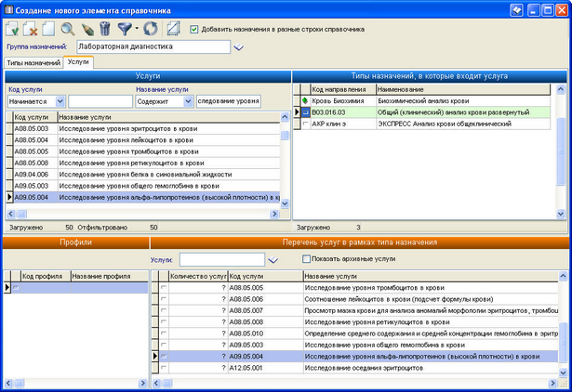
Task: Click the 'Название услуги' column header in the Услуги list
Action: point(168,117)
